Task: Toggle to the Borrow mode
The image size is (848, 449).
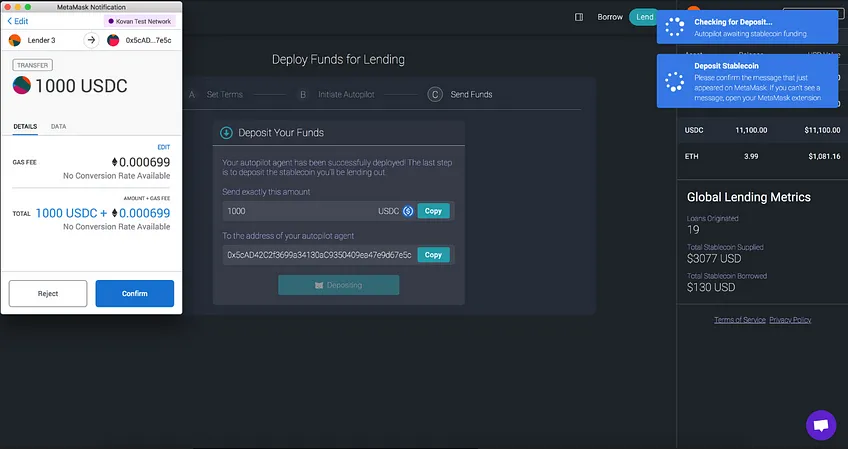Action: (x=610, y=17)
